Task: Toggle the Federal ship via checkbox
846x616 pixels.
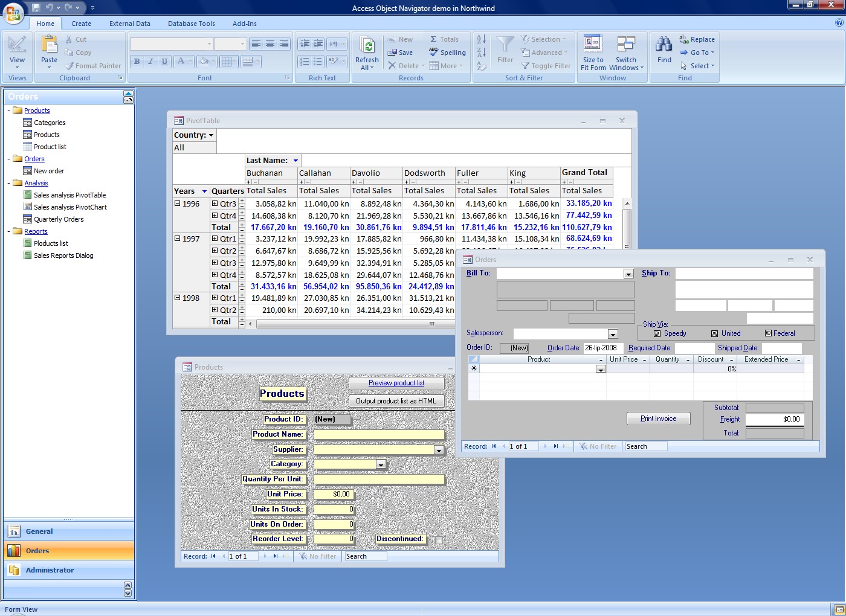Action: [x=768, y=333]
